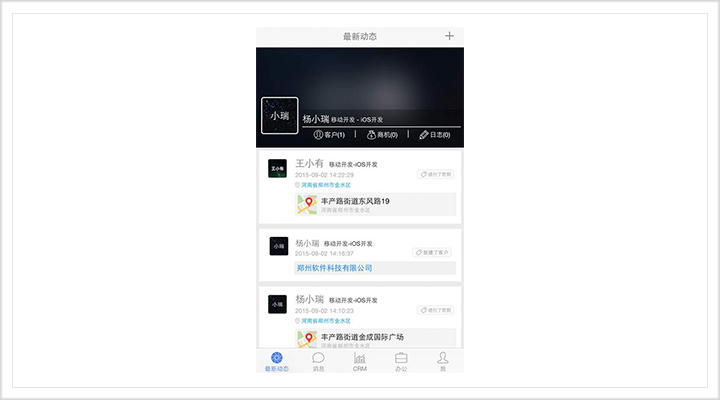Open the 我 profile tab

pos(442,361)
